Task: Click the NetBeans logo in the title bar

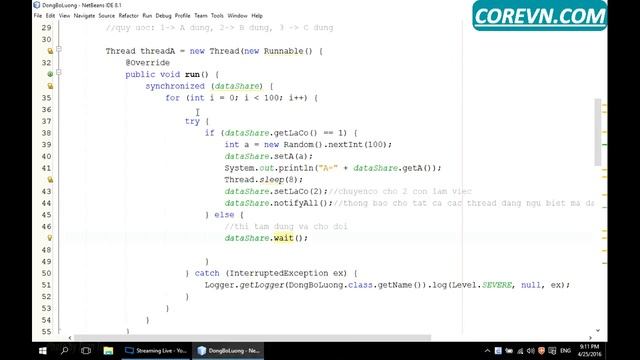Action: pos(37,5)
